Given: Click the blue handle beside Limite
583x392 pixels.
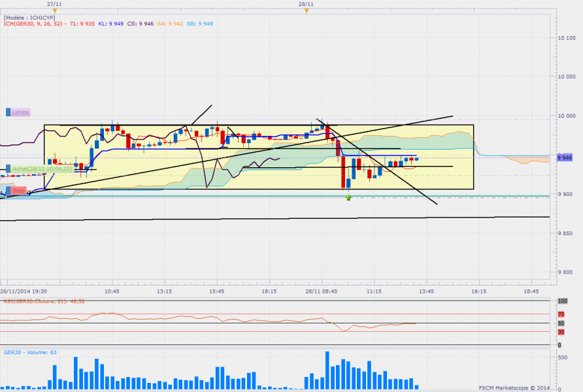Looking at the screenshot, I should pos(9,112).
